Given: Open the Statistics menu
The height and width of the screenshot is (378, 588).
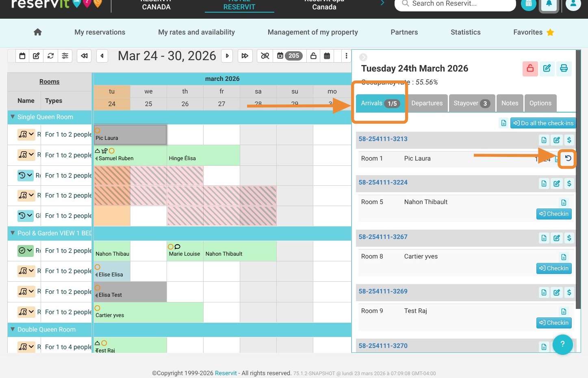Looking at the screenshot, I should [466, 32].
